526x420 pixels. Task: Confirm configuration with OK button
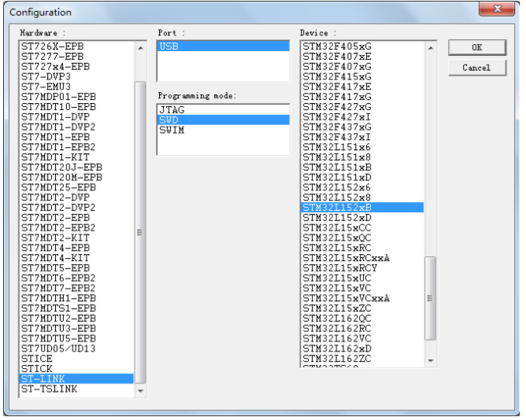coord(476,48)
